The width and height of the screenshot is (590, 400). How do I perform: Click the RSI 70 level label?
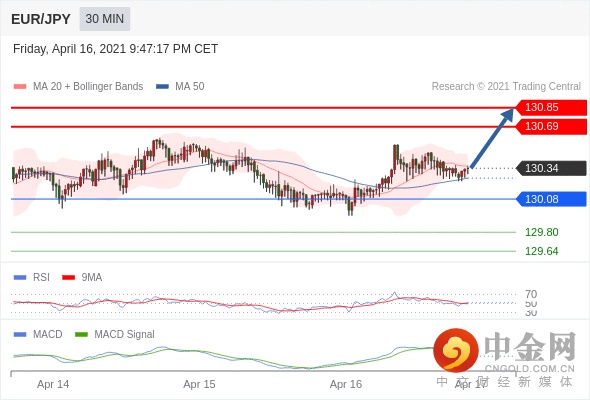531,294
